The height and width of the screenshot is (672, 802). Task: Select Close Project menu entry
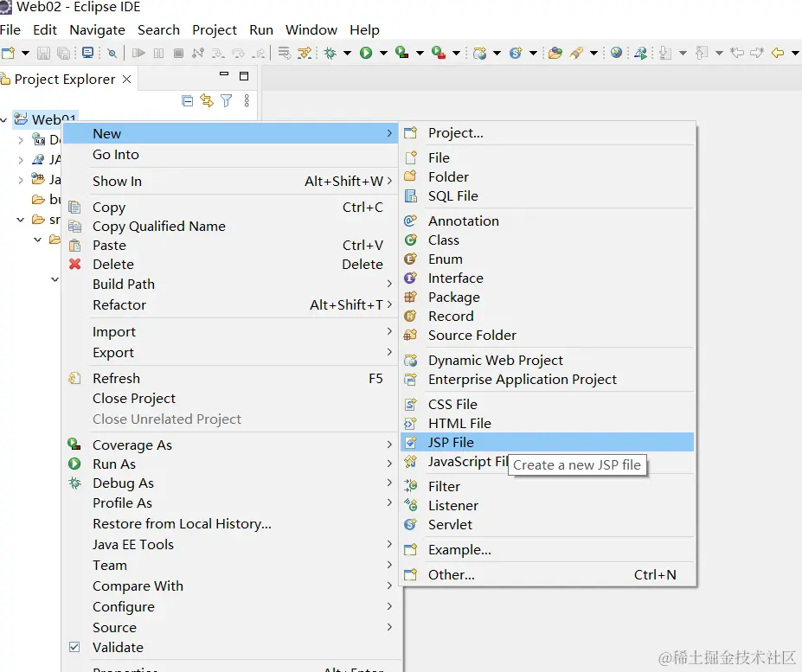point(231,399)
